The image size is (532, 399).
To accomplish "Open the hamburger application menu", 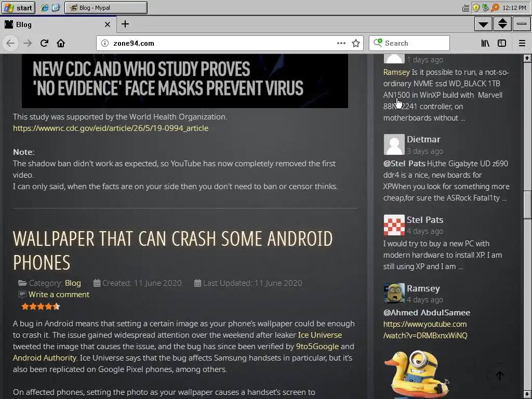I will point(522,43).
